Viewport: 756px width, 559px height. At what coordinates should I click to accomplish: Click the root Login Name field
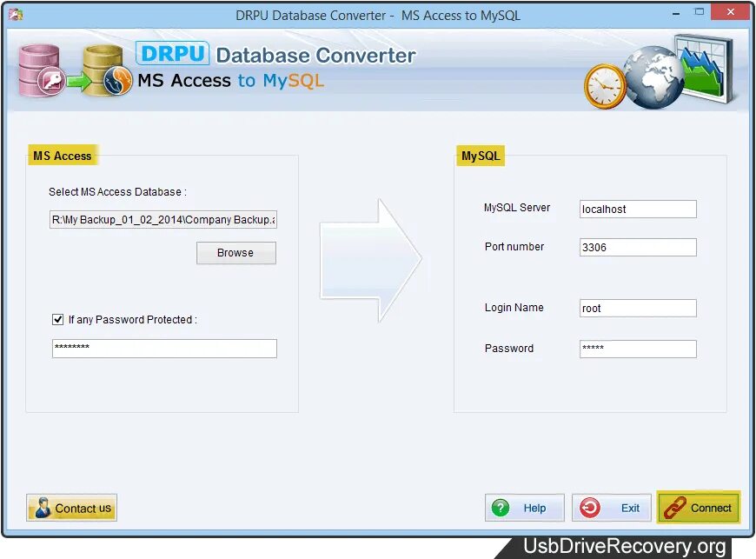637,308
